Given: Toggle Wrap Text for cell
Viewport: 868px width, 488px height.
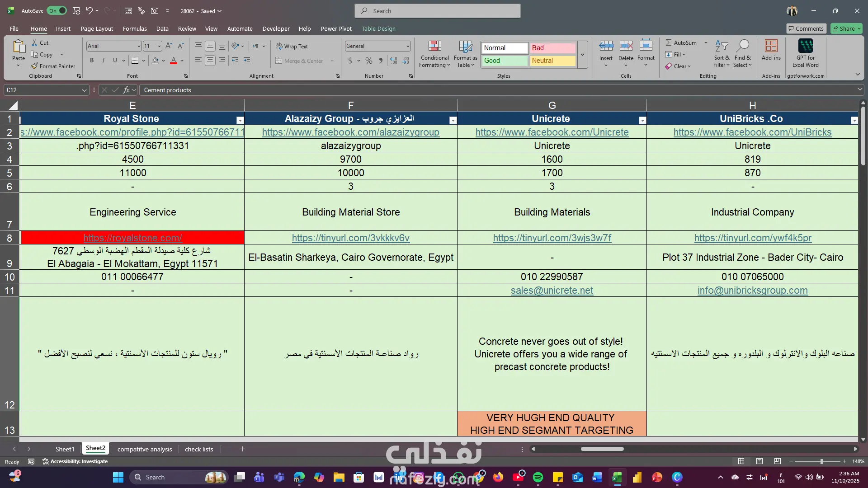Looking at the screenshot, I should (292, 46).
